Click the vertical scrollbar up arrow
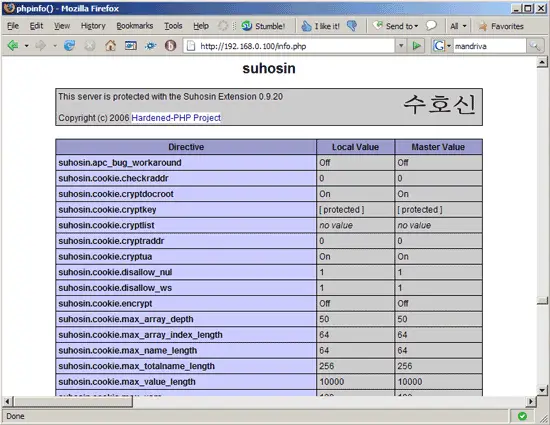Image resolution: width=550 pixels, height=425 pixels. pos(542,62)
